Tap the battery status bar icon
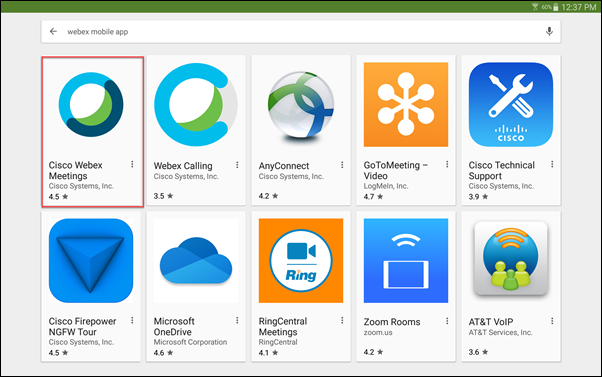The width and height of the screenshot is (602, 377). pyautogui.click(x=555, y=7)
